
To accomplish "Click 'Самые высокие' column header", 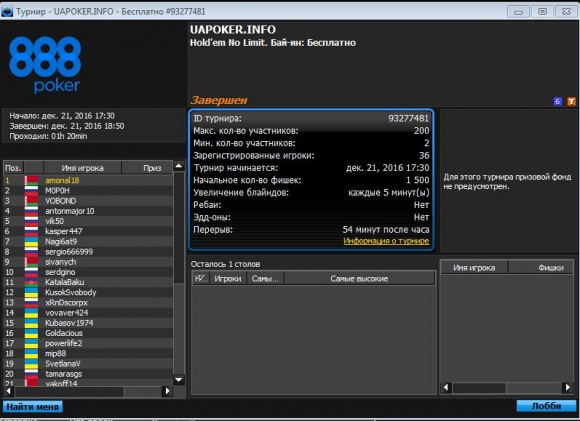I will tap(360, 279).
